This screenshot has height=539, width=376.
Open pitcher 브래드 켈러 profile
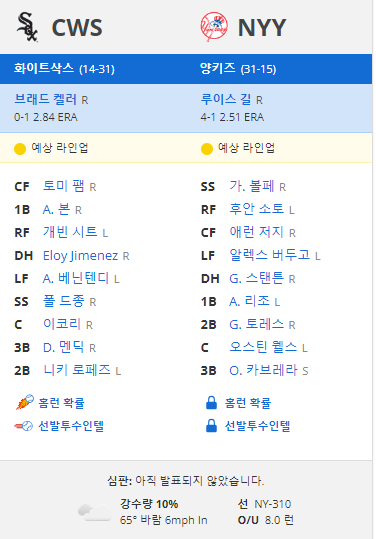[45, 99]
